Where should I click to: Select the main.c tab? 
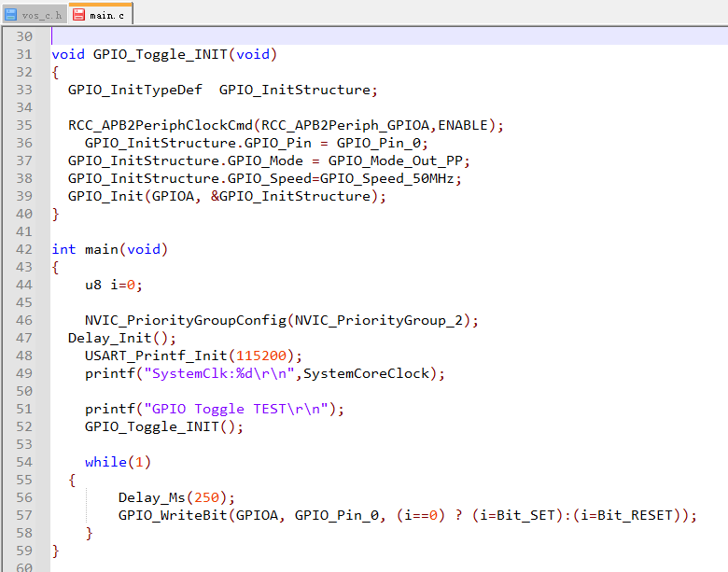pos(101,13)
